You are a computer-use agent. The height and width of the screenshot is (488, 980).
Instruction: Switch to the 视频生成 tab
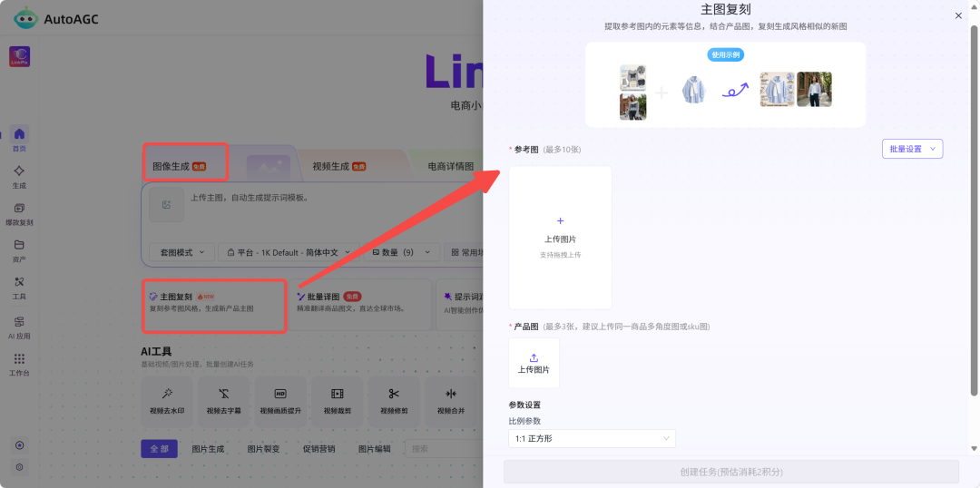tap(339, 166)
